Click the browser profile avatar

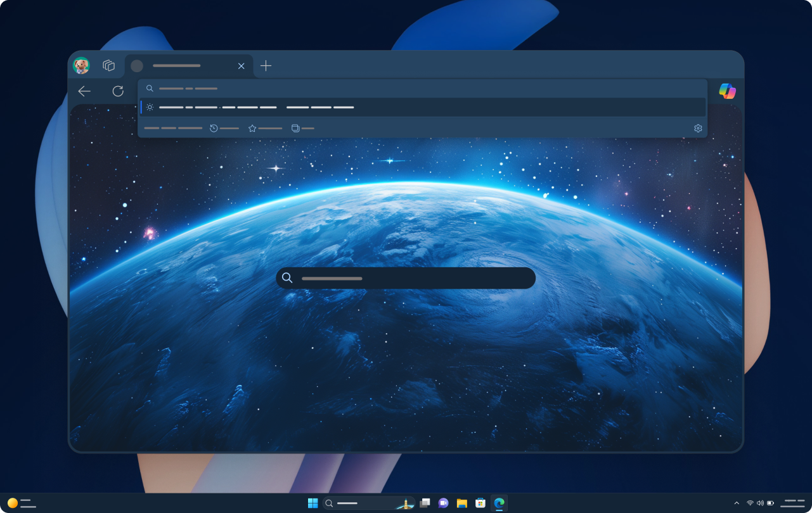click(x=82, y=65)
